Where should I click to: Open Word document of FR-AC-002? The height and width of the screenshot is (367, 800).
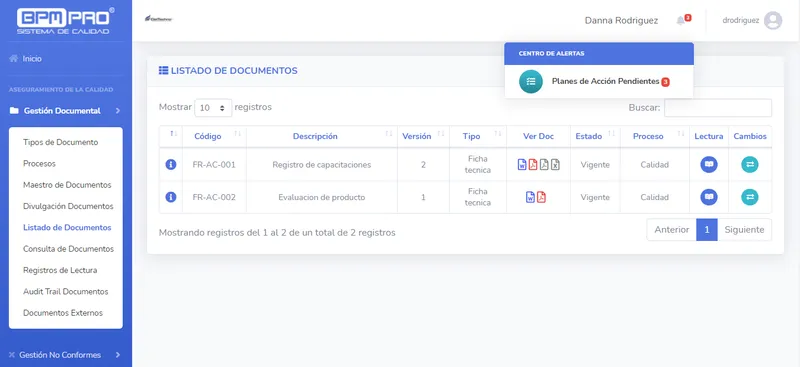[530, 197]
